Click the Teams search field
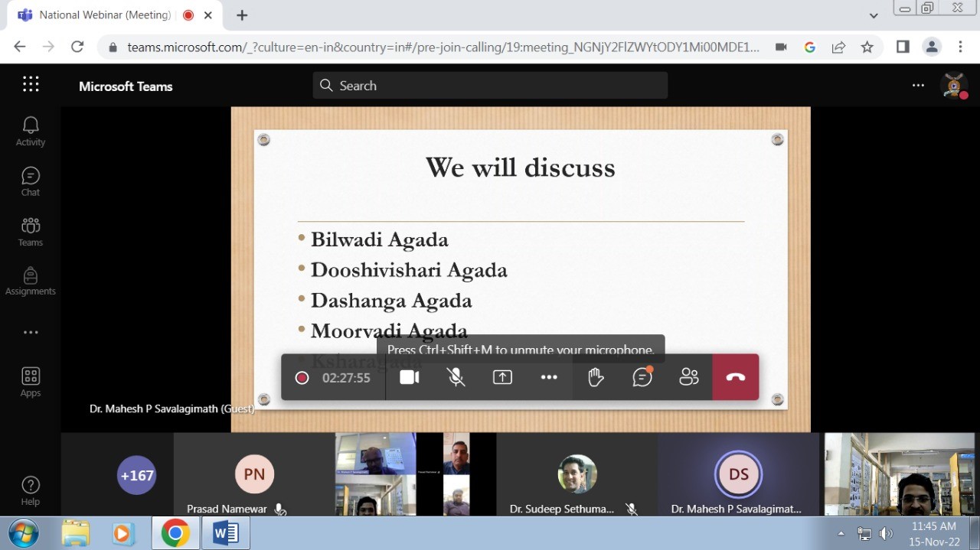Viewport: 980px width, 550px height. coord(490,86)
